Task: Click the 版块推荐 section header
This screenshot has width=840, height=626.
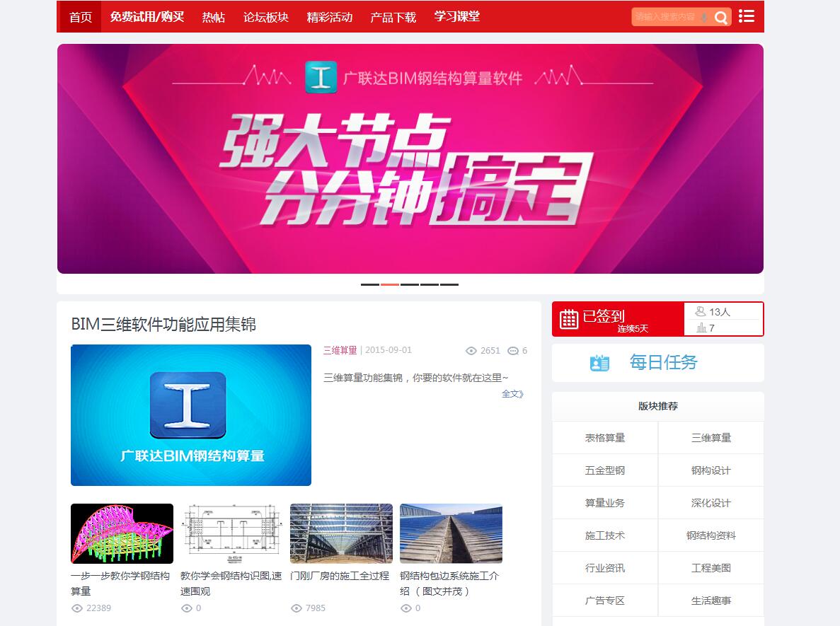Action: (658, 407)
